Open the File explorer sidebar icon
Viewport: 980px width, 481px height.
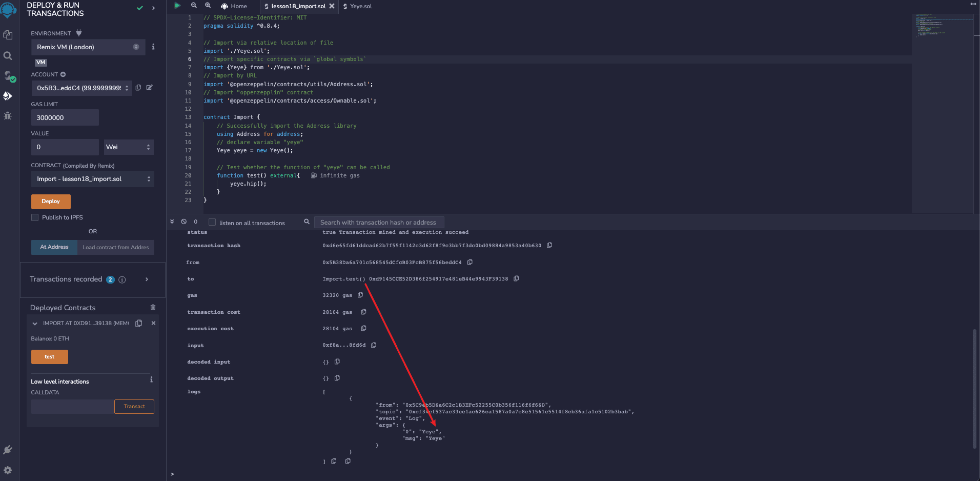8,35
